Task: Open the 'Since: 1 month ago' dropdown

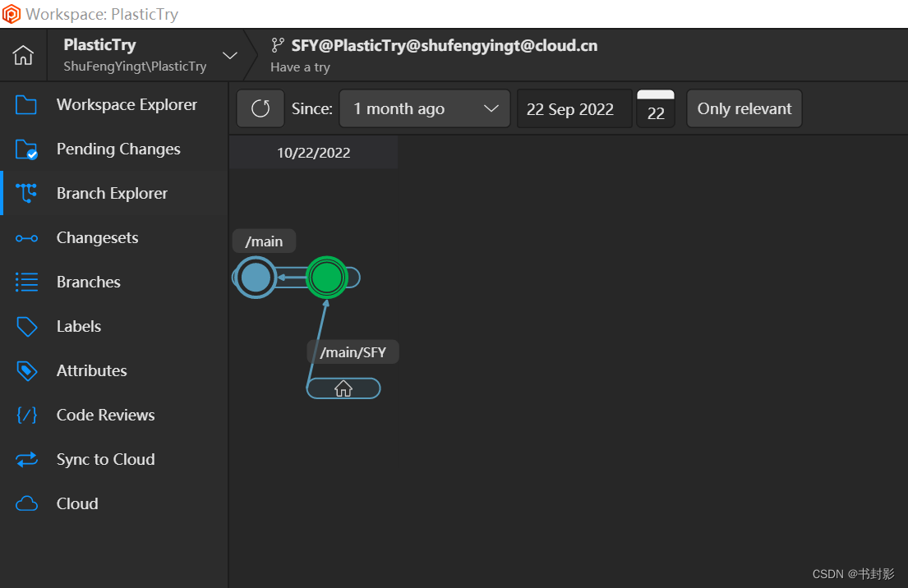Action: tap(425, 108)
